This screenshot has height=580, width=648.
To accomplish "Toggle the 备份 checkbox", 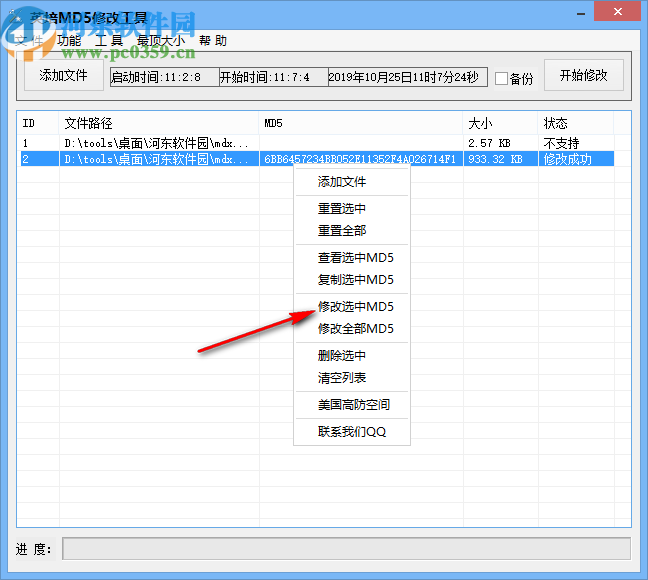I will coord(501,79).
